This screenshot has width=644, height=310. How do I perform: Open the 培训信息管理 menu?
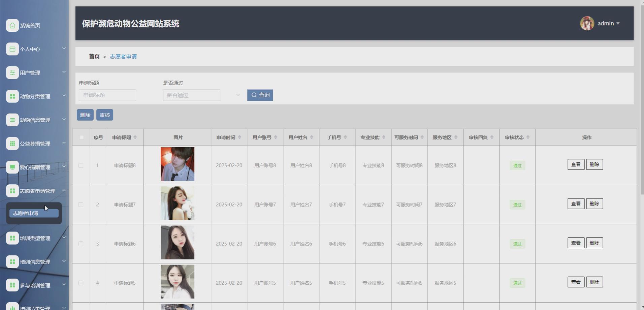tap(34, 261)
